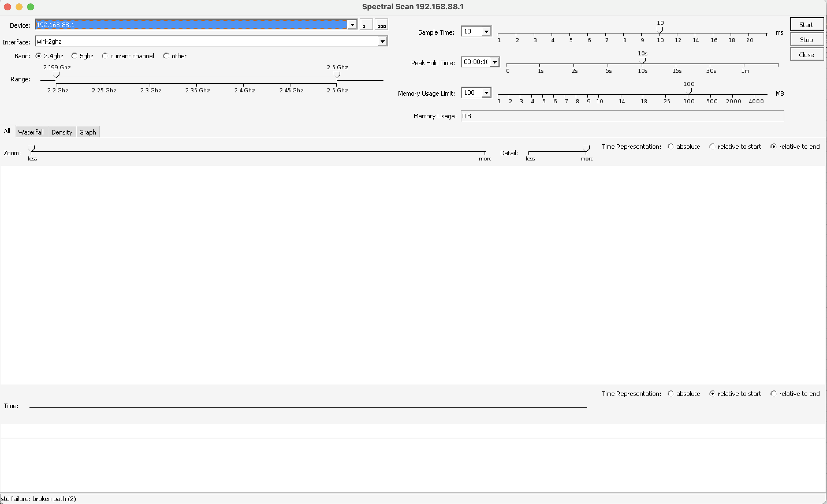Click the Range upper handle at 2.5 Ghz

click(x=337, y=75)
